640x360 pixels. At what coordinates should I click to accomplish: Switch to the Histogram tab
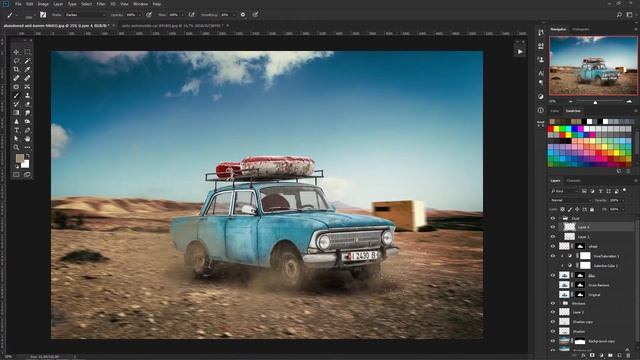[x=580, y=29]
